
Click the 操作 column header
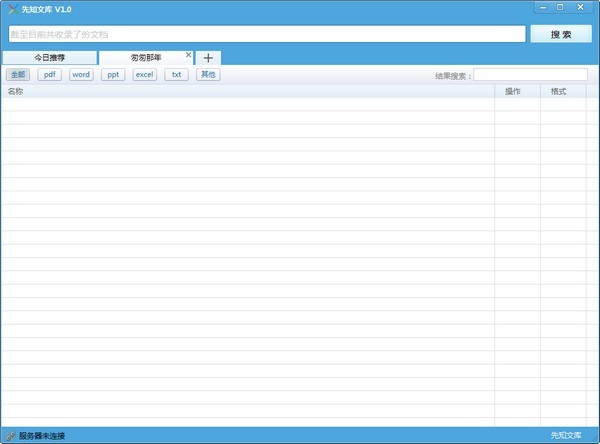516,91
